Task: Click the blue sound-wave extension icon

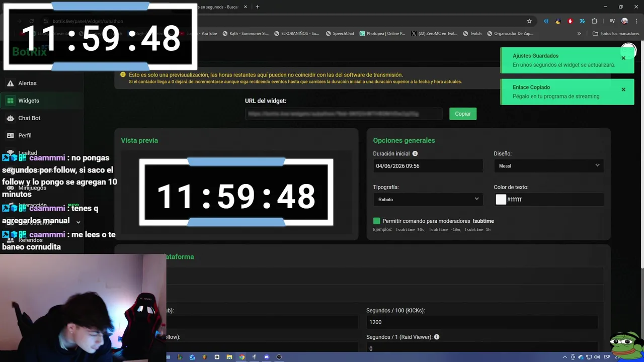Action: 546,21
